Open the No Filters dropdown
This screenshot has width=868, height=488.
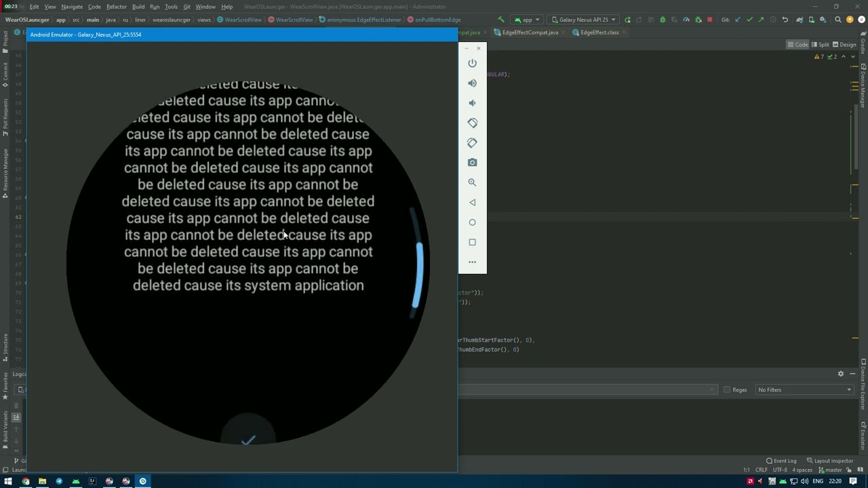804,390
